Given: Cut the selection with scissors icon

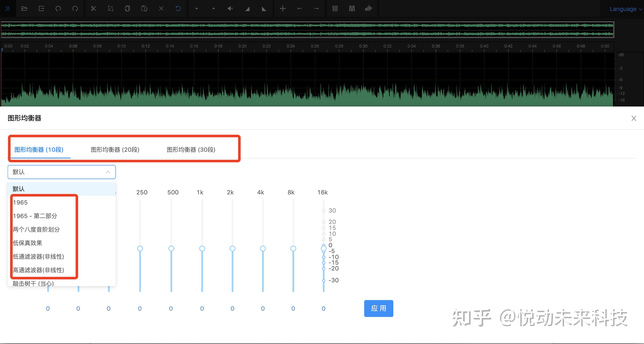Looking at the screenshot, I should pyautogui.click(x=93, y=8).
